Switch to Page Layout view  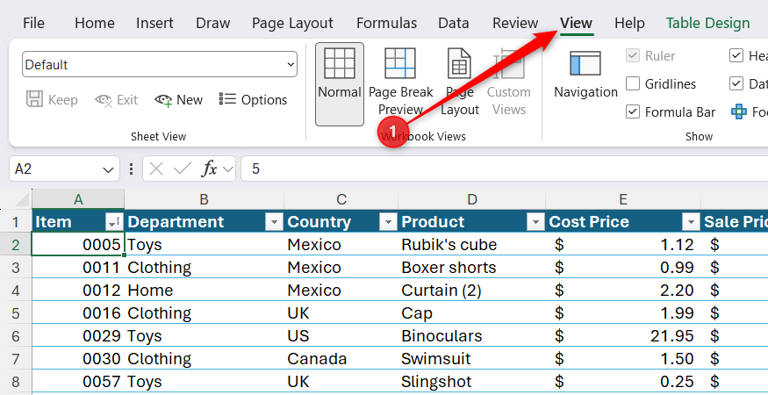tap(459, 82)
